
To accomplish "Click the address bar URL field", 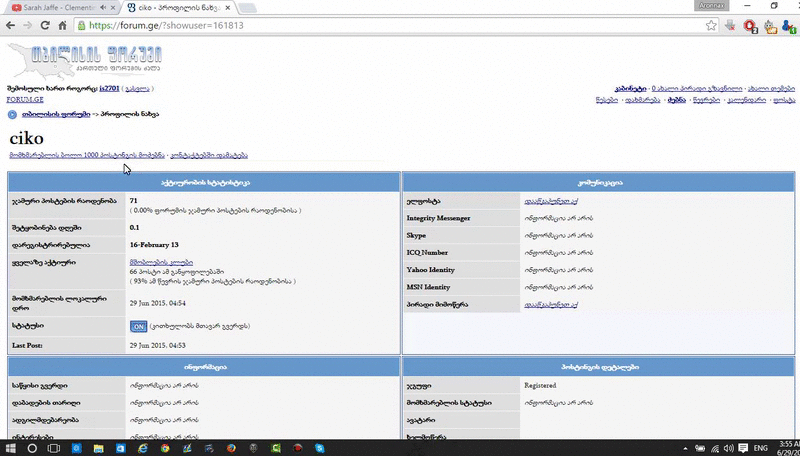I will pyautogui.click(x=395, y=26).
